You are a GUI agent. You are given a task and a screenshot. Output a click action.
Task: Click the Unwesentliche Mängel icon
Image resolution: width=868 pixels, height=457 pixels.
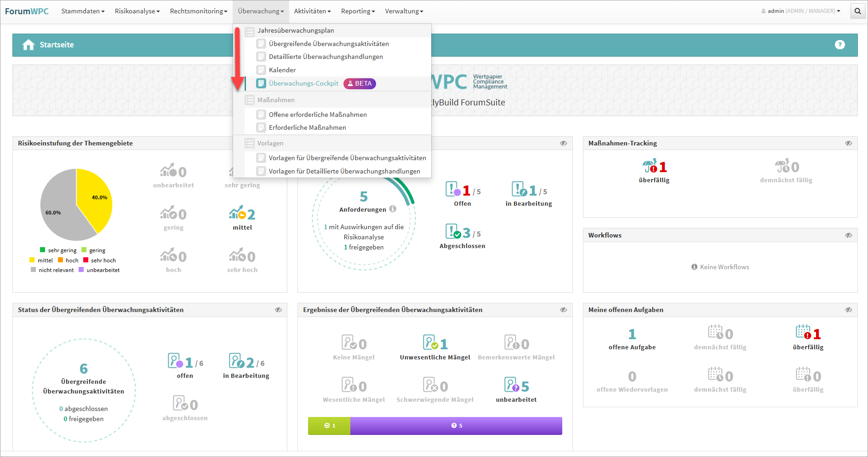click(x=430, y=342)
